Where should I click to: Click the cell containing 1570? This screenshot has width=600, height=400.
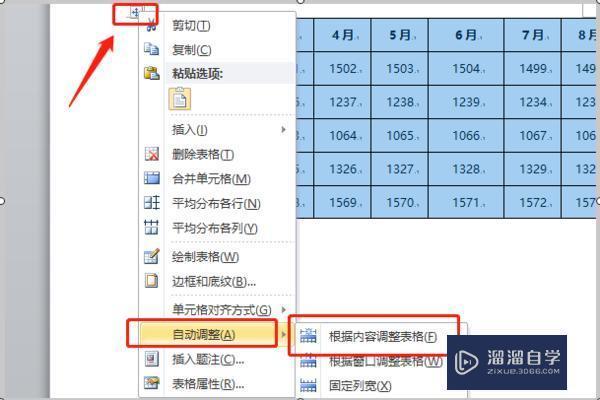[399, 202]
